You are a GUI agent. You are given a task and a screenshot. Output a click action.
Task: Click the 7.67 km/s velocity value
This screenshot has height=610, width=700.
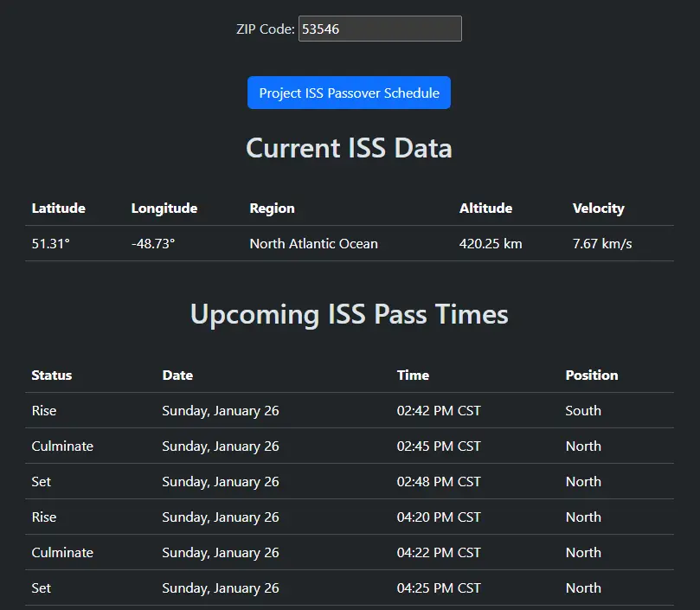tap(602, 243)
